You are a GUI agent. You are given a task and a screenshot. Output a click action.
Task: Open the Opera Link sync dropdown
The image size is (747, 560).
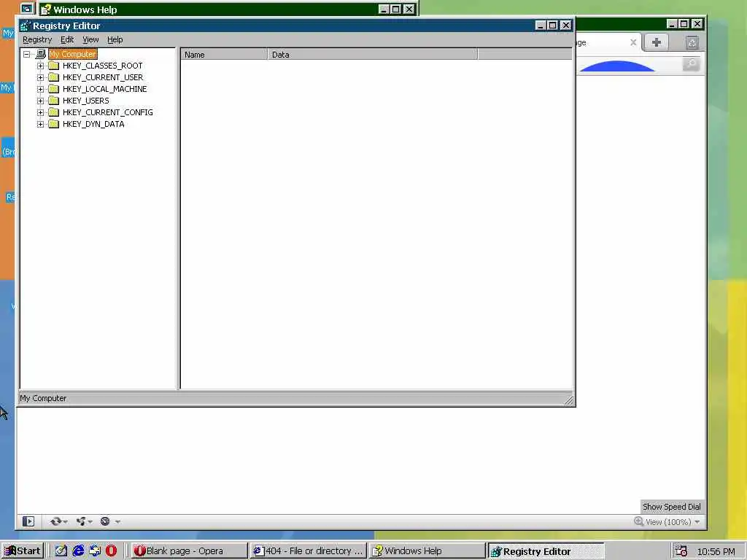(58, 521)
